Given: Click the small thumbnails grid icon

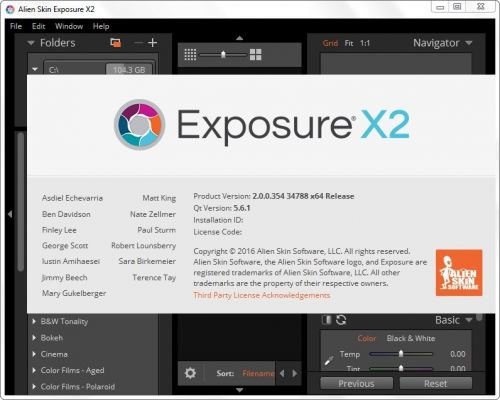Looking at the screenshot, I should 190,55.
